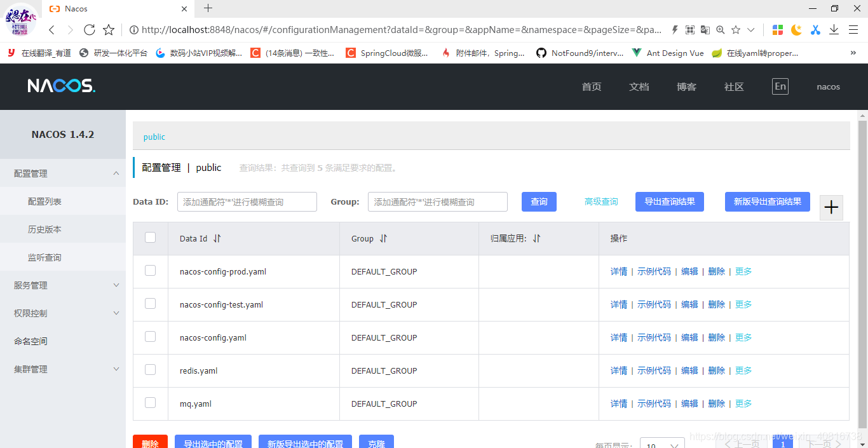868x448 pixels.
Task: Open the 每页显示 page size dropdown
Action: [662, 444]
